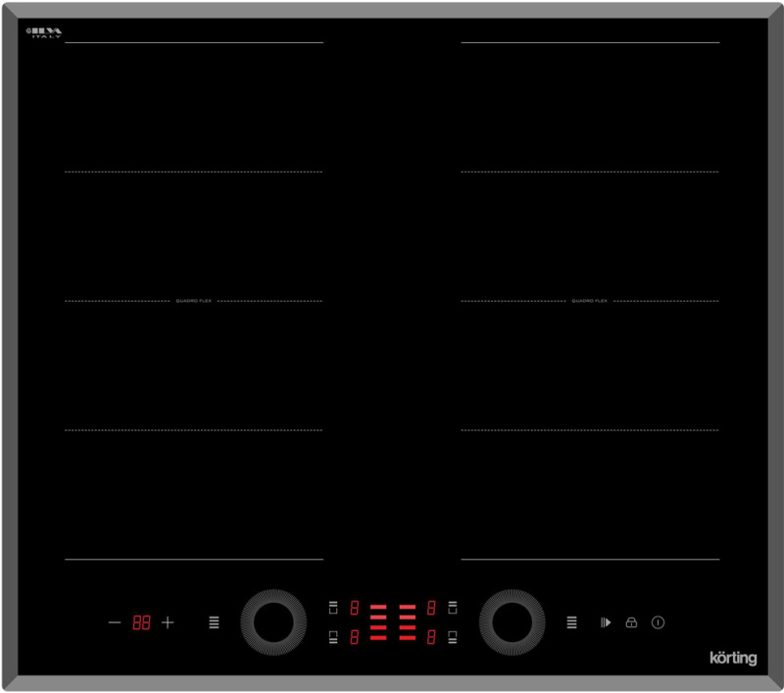Select the rear-right zone indicator icon

(x=452, y=606)
